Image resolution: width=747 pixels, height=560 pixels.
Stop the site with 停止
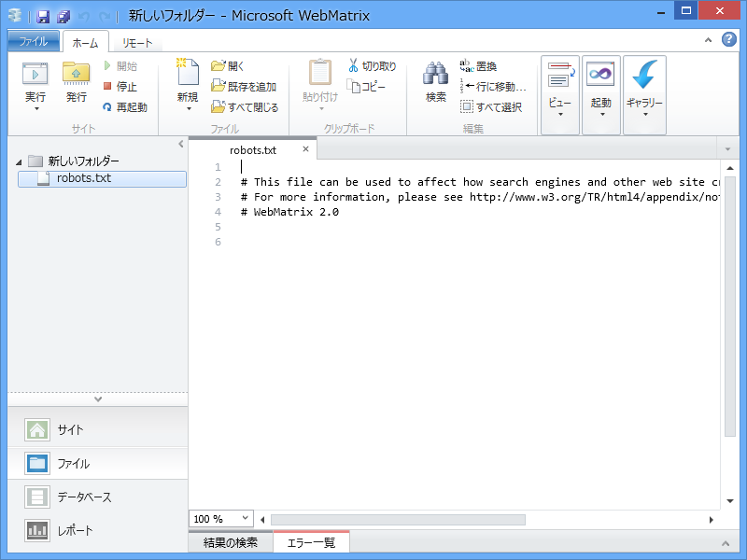(120, 87)
